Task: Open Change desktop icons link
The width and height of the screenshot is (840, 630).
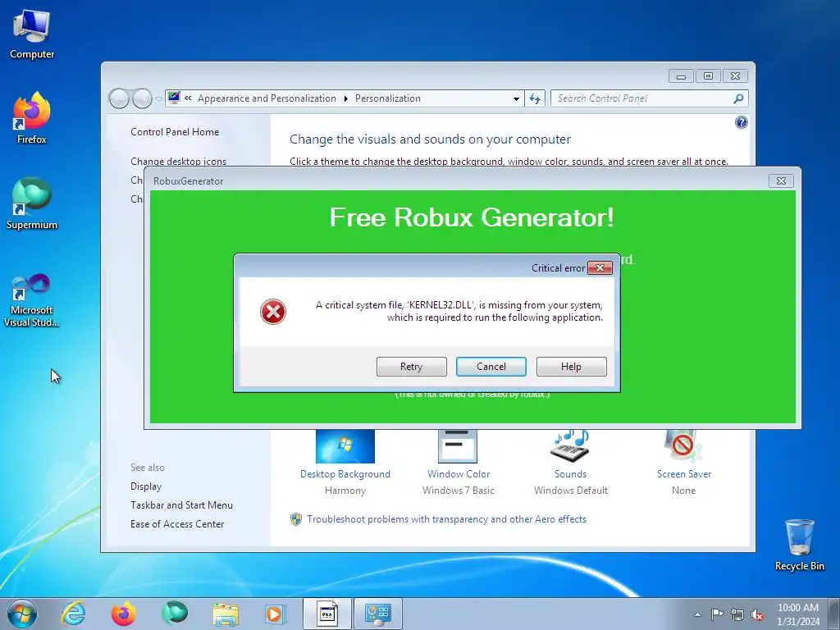Action: tap(178, 162)
